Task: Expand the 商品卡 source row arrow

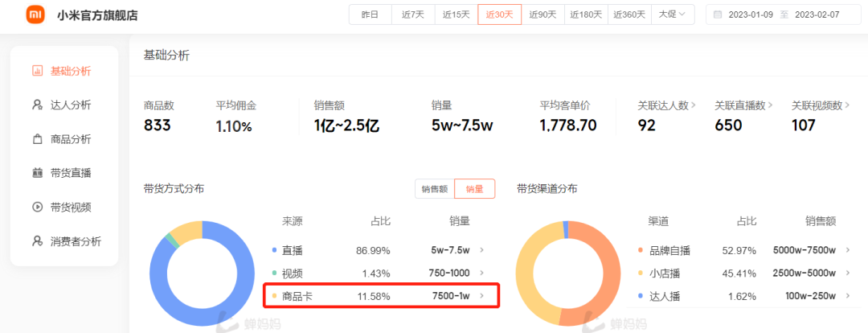Action: coord(481,296)
